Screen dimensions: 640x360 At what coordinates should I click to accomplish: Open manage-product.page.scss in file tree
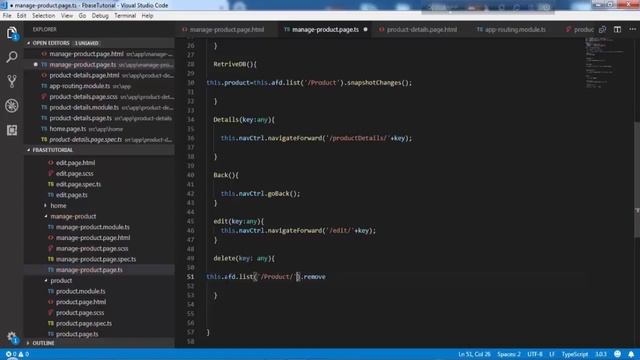tap(100, 249)
